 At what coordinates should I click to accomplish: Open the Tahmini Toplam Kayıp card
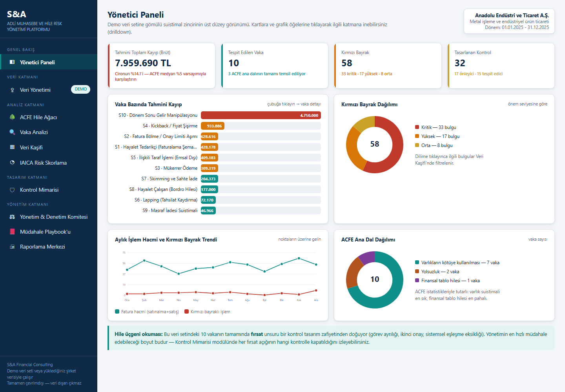162,66
